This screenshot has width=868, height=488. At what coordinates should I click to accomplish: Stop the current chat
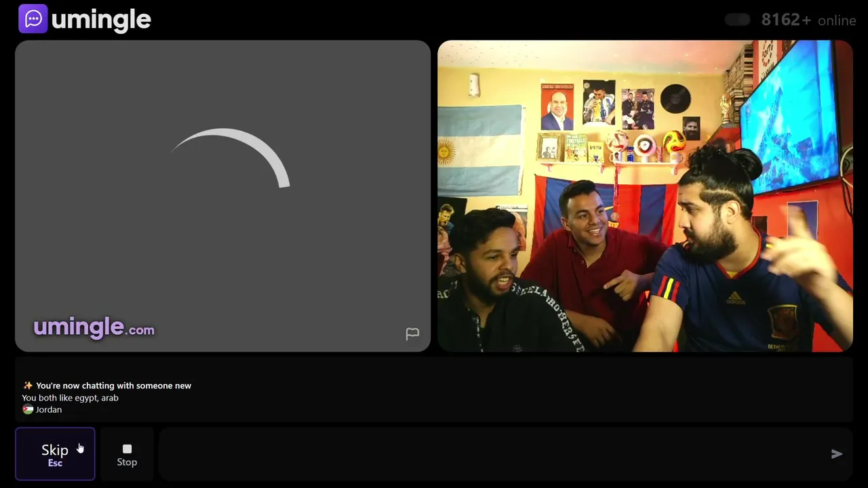127,454
